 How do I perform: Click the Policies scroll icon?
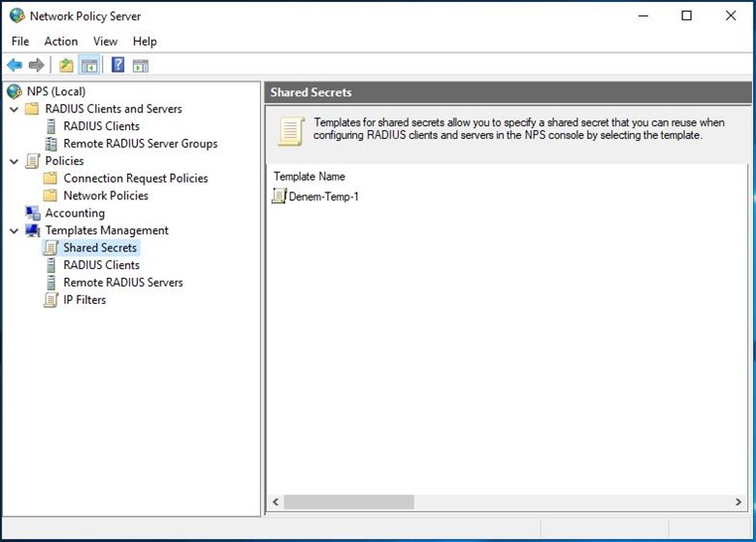32,160
